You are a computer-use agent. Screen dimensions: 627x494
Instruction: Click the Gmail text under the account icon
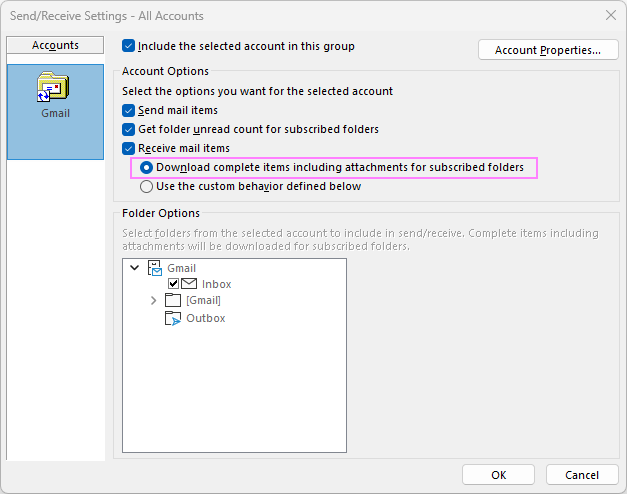click(x=55, y=113)
